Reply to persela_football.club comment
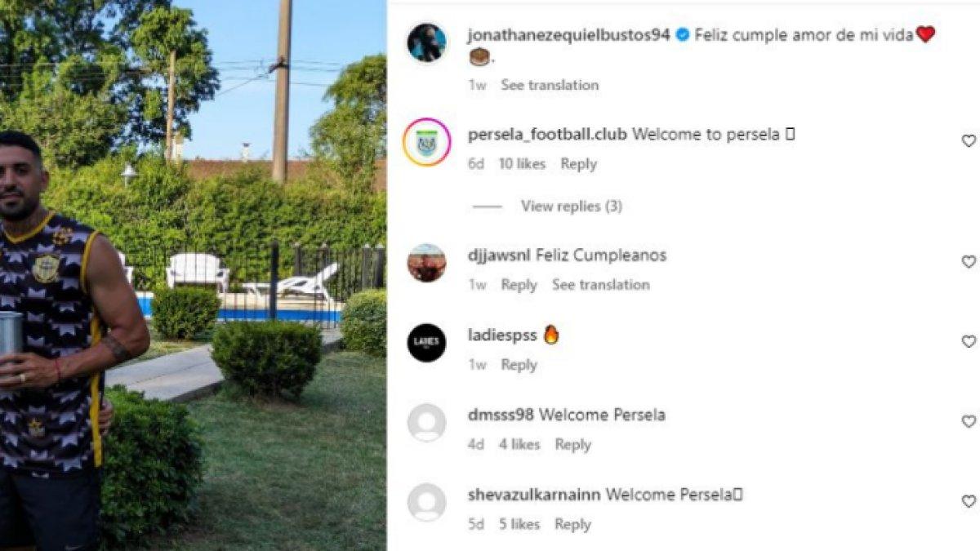 pyautogui.click(x=578, y=164)
